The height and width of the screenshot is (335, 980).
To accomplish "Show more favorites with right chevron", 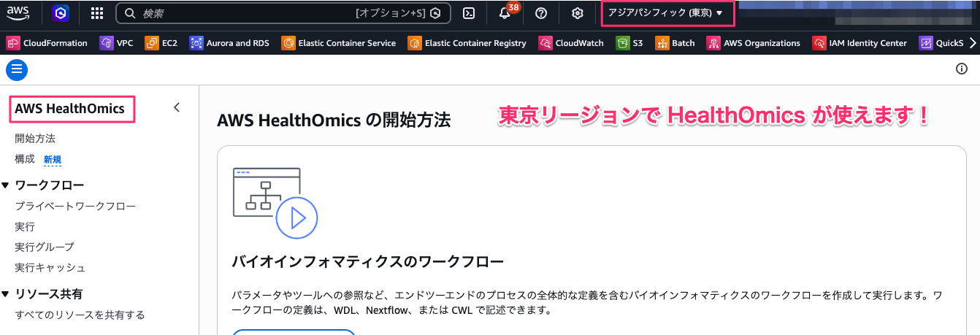I will coord(972,43).
